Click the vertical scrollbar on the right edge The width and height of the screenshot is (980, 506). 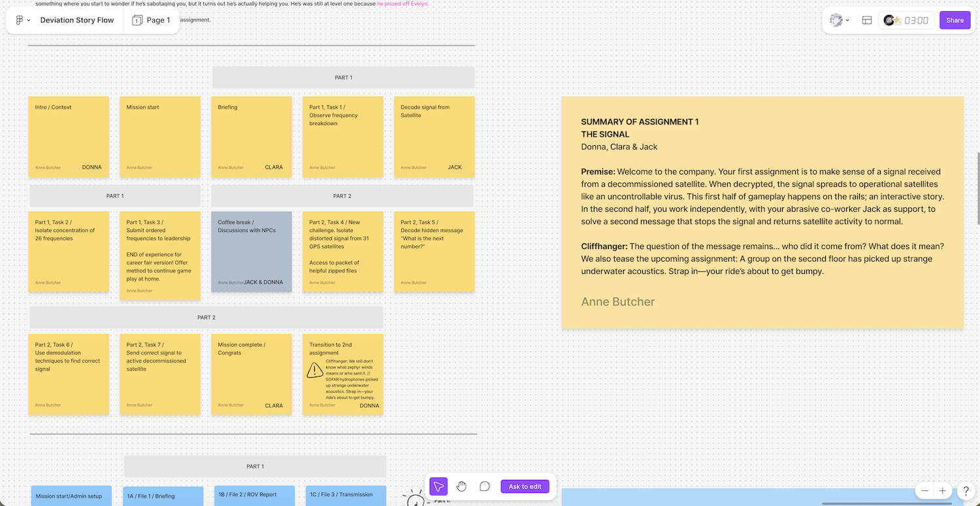pos(977,189)
